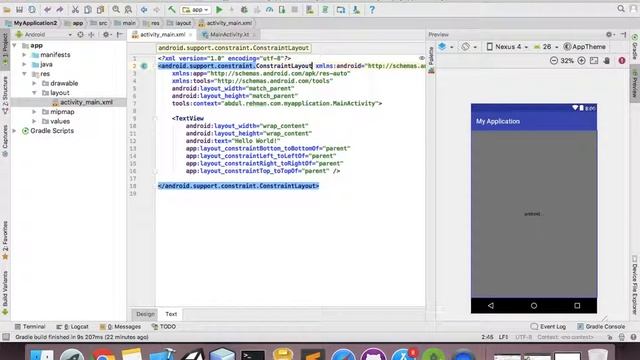This screenshot has width=640, height=360.
Task: Open the design surface layers dropdown
Action: [445, 47]
